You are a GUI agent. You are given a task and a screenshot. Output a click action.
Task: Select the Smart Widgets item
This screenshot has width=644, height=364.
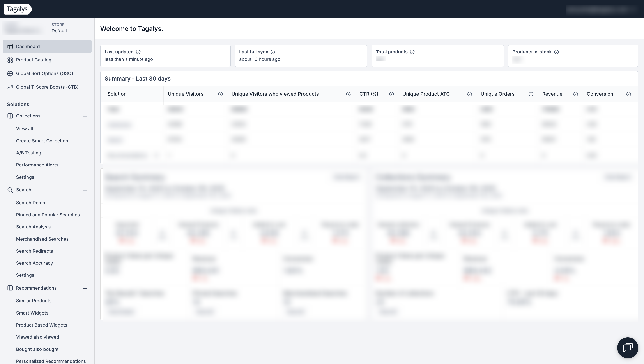click(32, 313)
